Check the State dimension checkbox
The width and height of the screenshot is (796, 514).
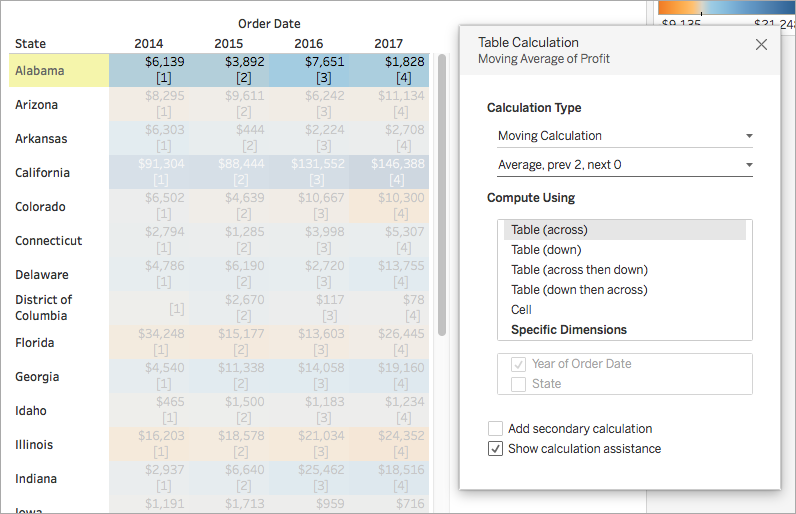coord(518,384)
